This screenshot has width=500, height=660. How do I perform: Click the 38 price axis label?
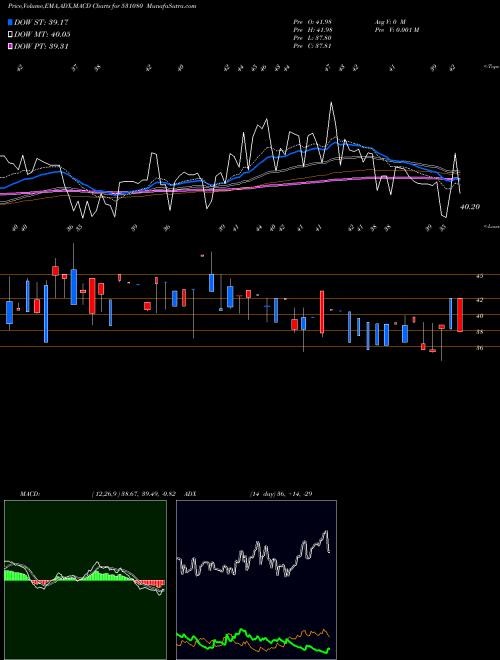479,332
